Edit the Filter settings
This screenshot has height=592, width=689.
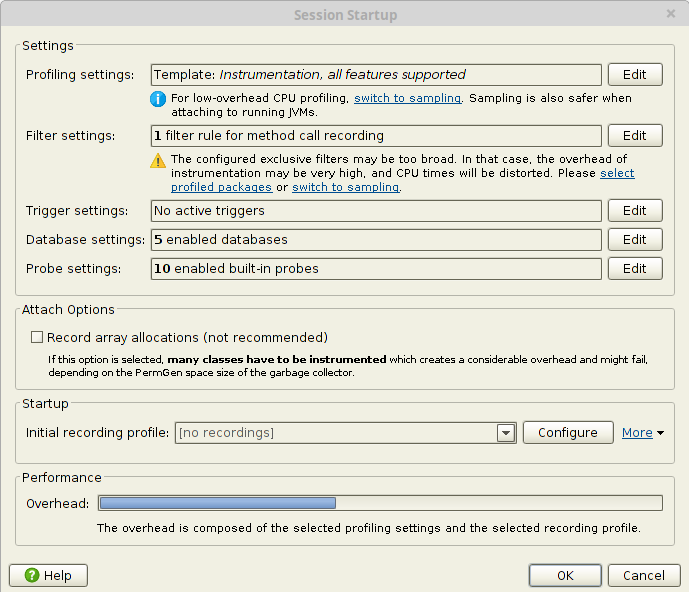click(635, 136)
